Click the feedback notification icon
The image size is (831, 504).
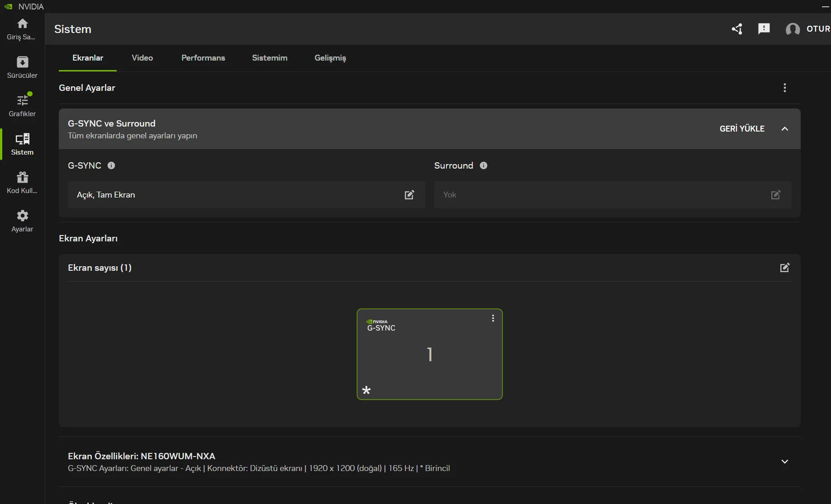tap(764, 29)
